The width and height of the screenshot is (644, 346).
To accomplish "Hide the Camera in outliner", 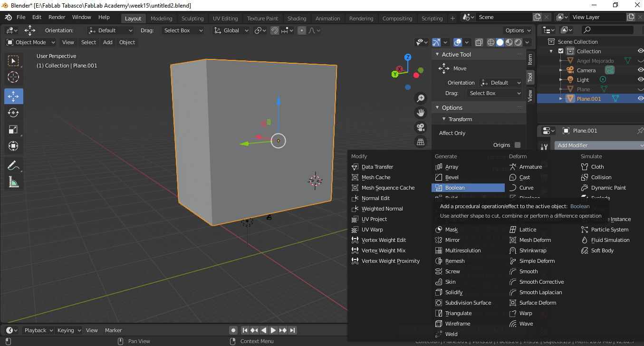I will point(640,70).
